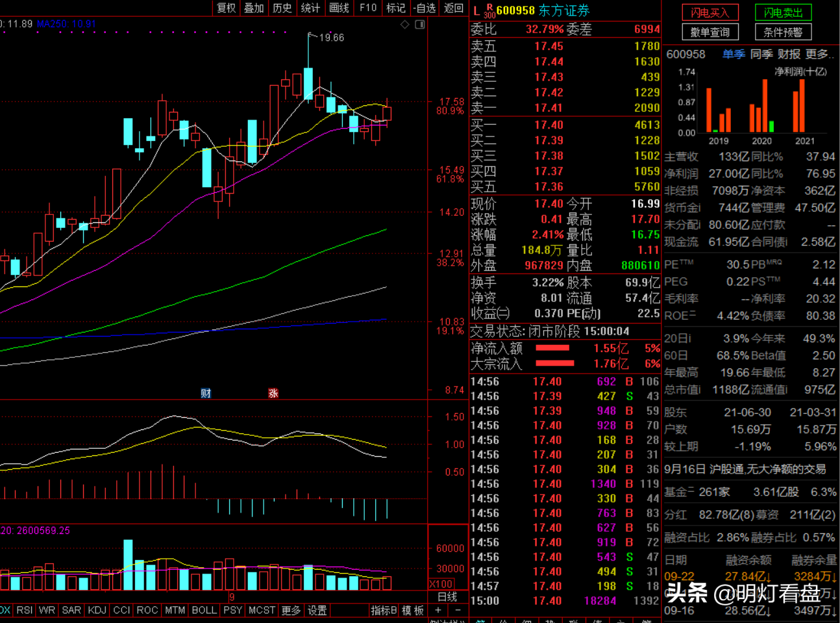Select ROC indicator tab
The image size is (840, 623).
coord(147,610)
